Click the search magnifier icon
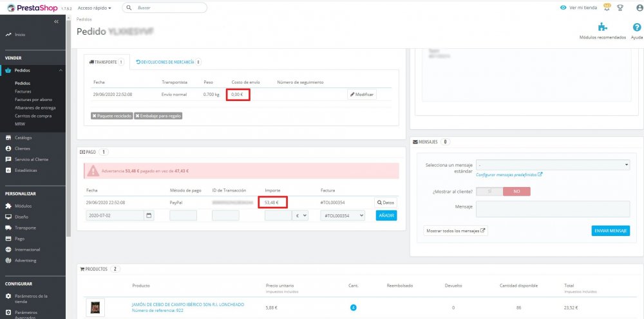This screenshot has width=644, height=319. point(129,8)
